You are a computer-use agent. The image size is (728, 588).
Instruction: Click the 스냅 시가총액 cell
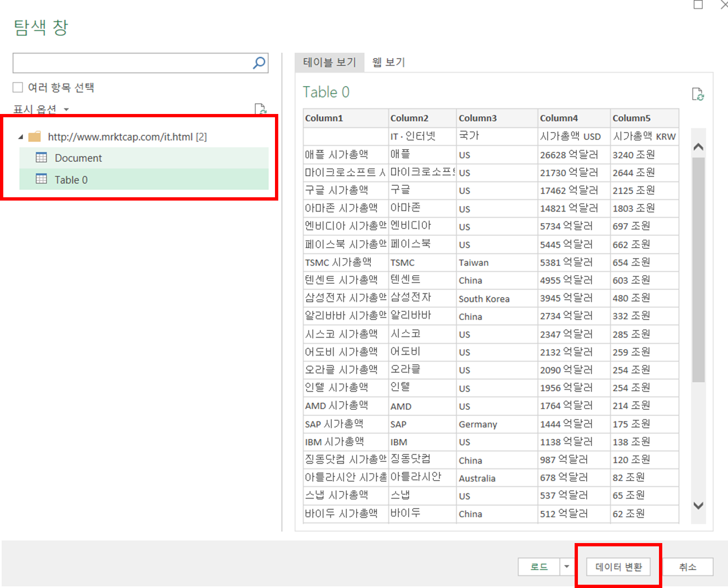click(x=346, y=495)
